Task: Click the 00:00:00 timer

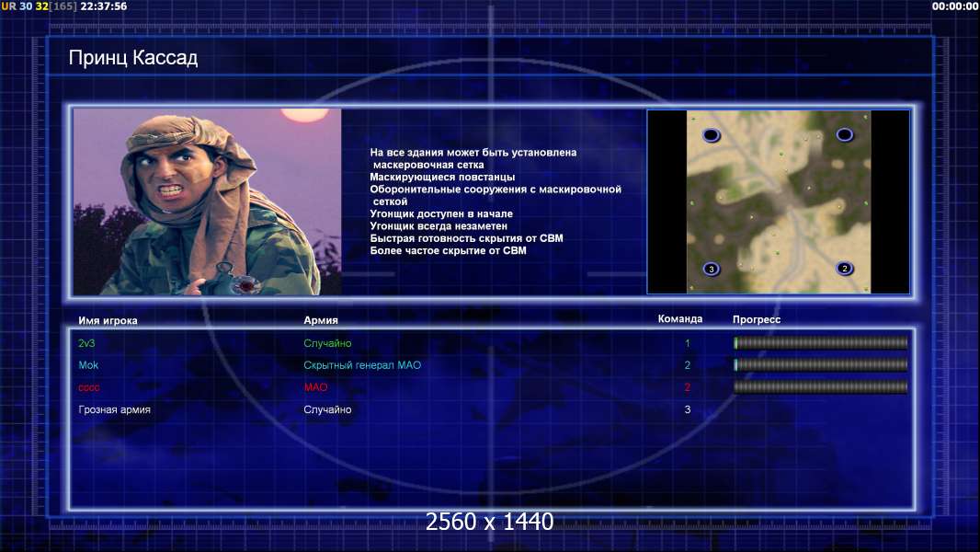Action: click(x=955, y=6)
